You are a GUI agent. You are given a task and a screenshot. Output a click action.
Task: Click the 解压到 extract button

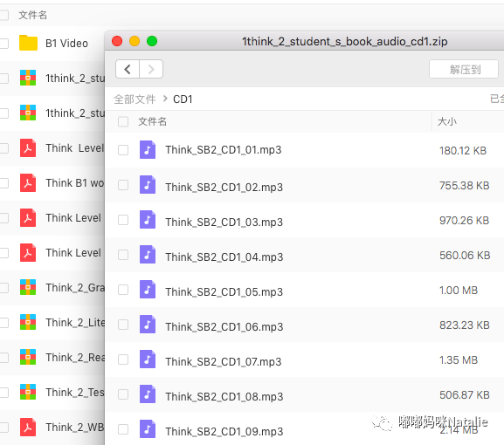[x=464, y=69]
